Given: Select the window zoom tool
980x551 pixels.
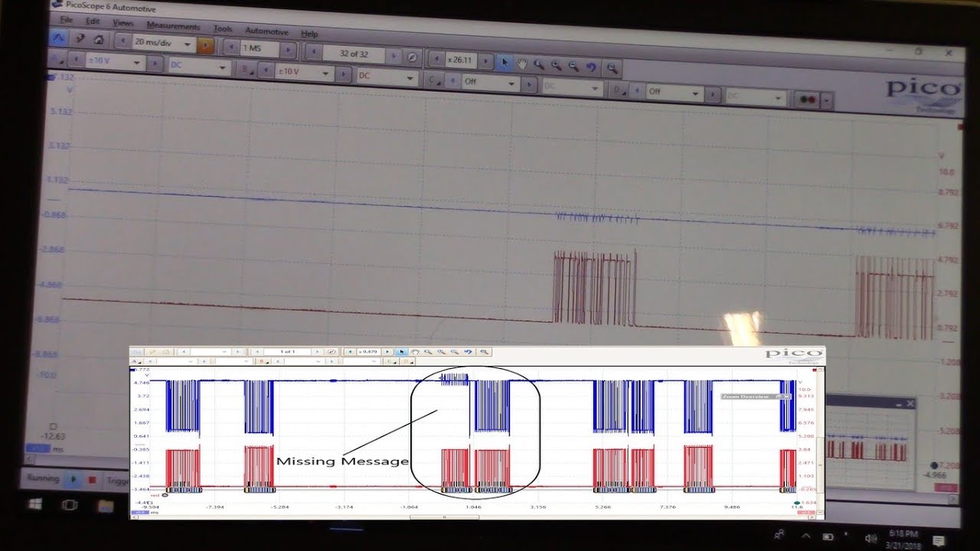Looking at the screenshot, I should pos(539,64).
